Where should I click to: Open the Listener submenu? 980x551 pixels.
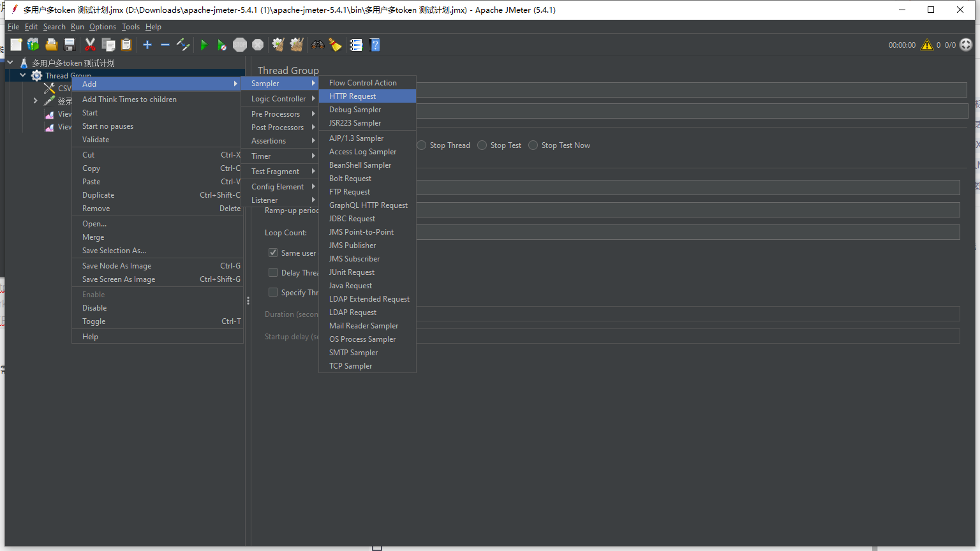pos(279,200)
